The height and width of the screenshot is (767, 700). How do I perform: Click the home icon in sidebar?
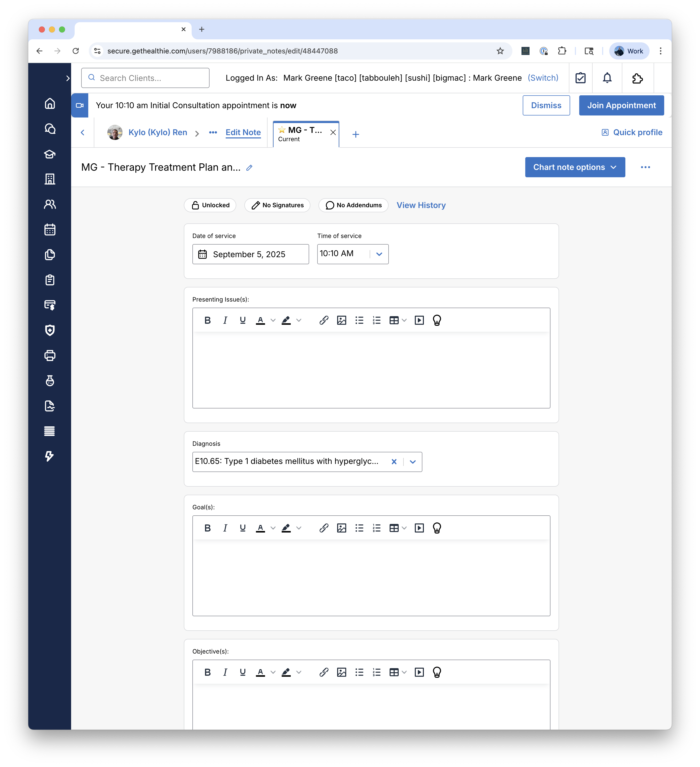coord(50,103)
